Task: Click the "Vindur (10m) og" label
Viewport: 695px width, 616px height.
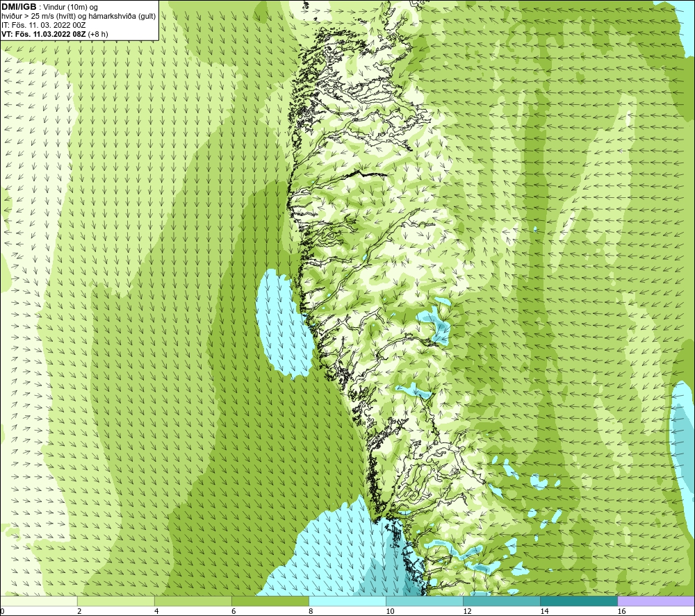Action: click(70, 8)
